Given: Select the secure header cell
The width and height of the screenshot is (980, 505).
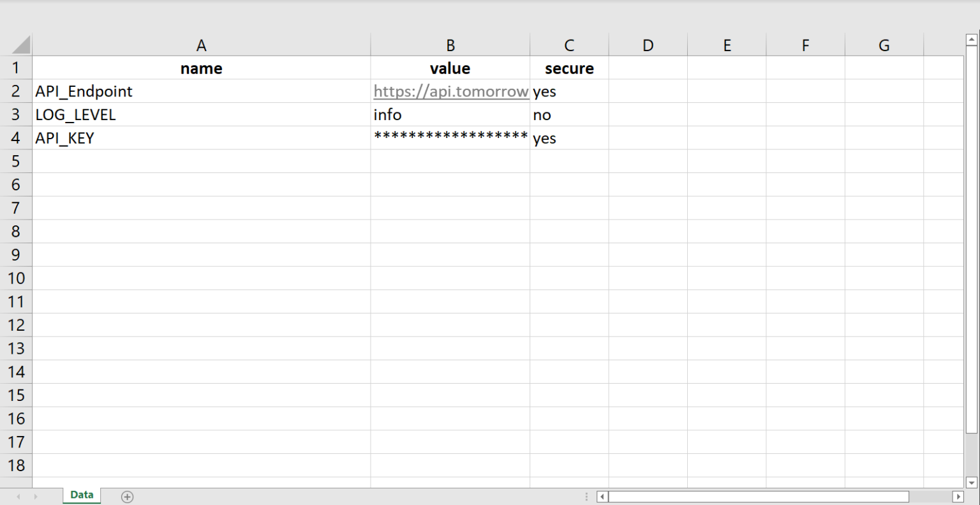Looking at the screenshot, I should [x=569, y=68].
